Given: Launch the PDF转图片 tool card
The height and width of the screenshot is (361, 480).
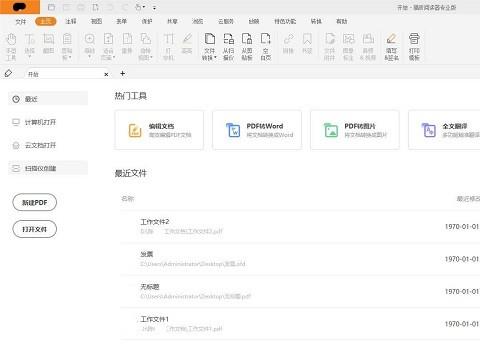Looking at the screenshot, I should pyautogui.click(x=355, y=130).
